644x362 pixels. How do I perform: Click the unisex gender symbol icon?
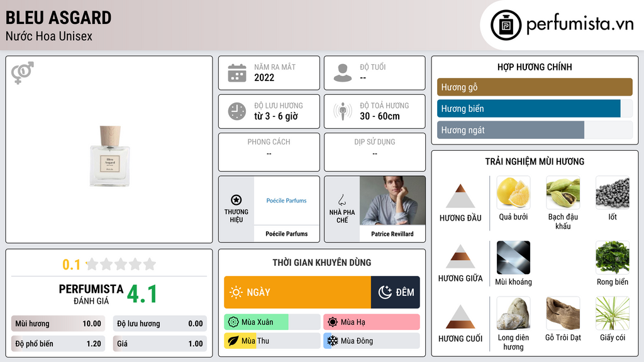[23, 73]
